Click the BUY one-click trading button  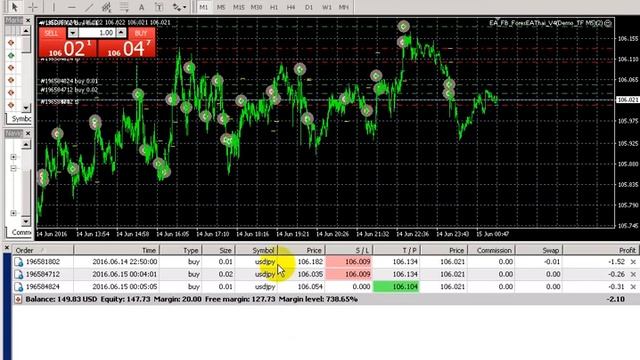[141, 33]
